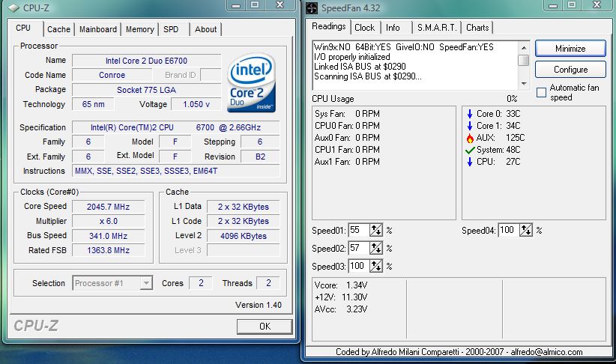Click the Vcore 1.34V reading
Image resolution: width=616 pixels, height=364 pixels.
[341, 285]
